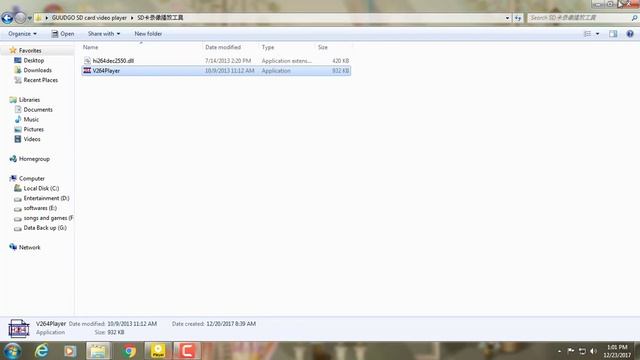Click Windows Explorer taskbar icon
The height and width of the screenshot is (360, 640).
[x=98, y=351]
